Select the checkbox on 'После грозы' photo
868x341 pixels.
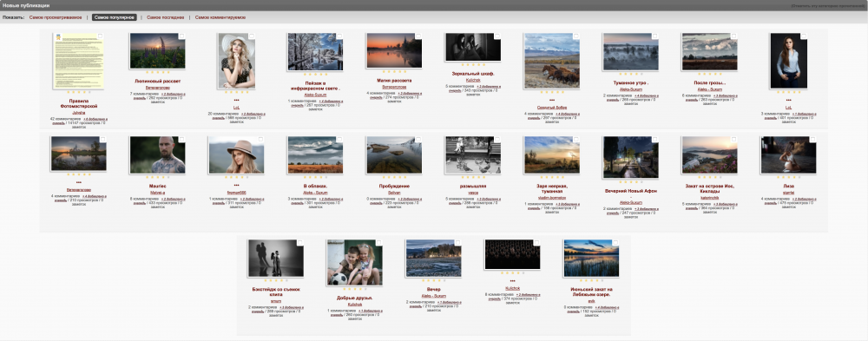point(734,36)
